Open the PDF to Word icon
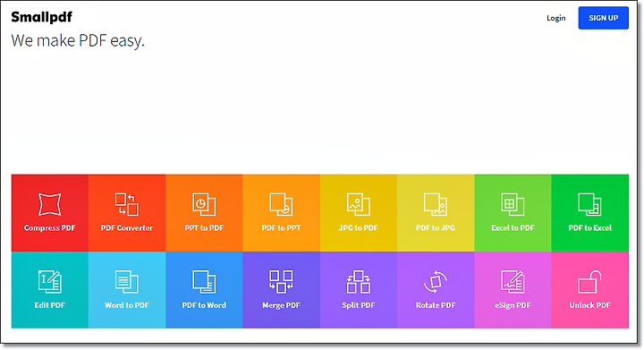Viewport: 644px width, 350px height. coord(204,281)
